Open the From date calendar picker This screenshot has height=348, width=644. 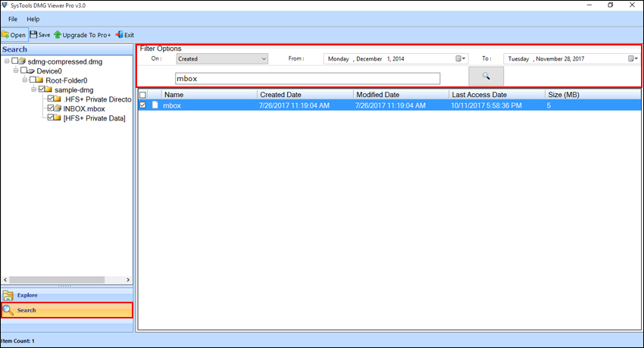[x=461, y=58]
